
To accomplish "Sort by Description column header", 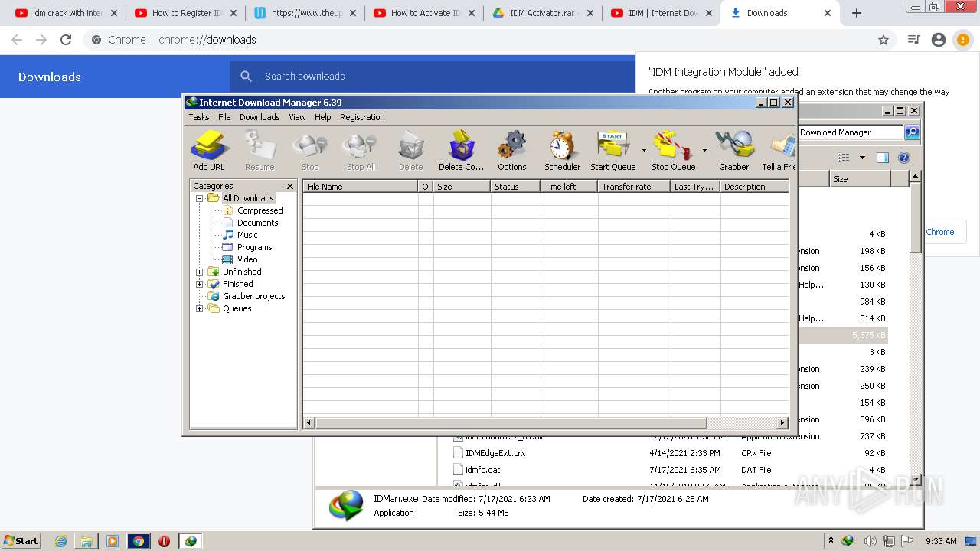I will pos(754,187).
